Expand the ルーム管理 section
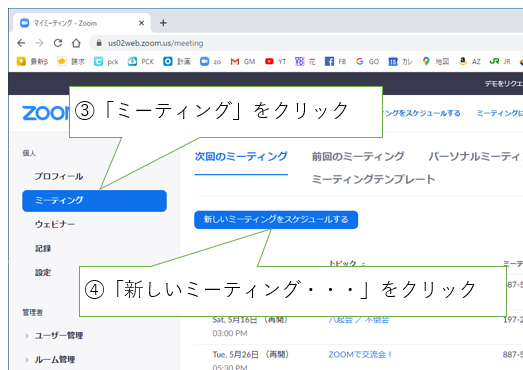 point(50,360)
